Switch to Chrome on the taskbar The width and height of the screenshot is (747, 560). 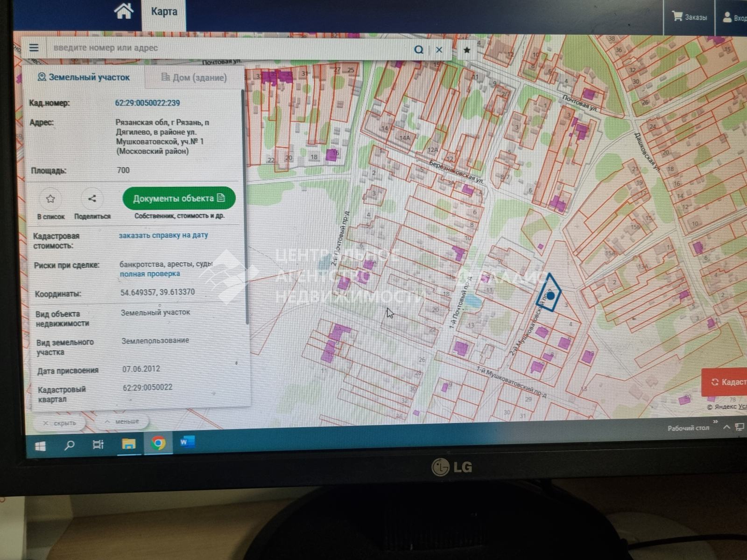click(158, 442)
